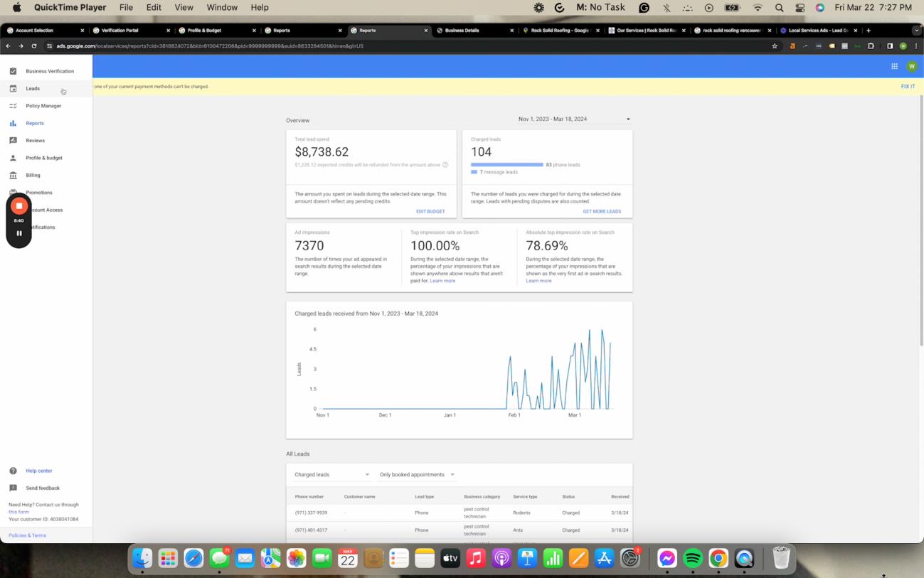Select the (971) 401-4317 lead row

click(x=459, y=530)
